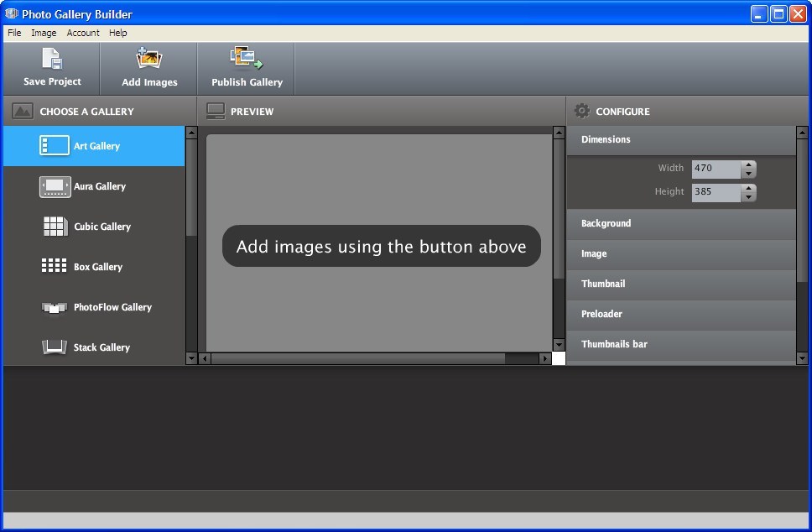The height and width of the screenshot is (532, 812).
Task: Open the Account menu
Action: [x=83, y=33]
